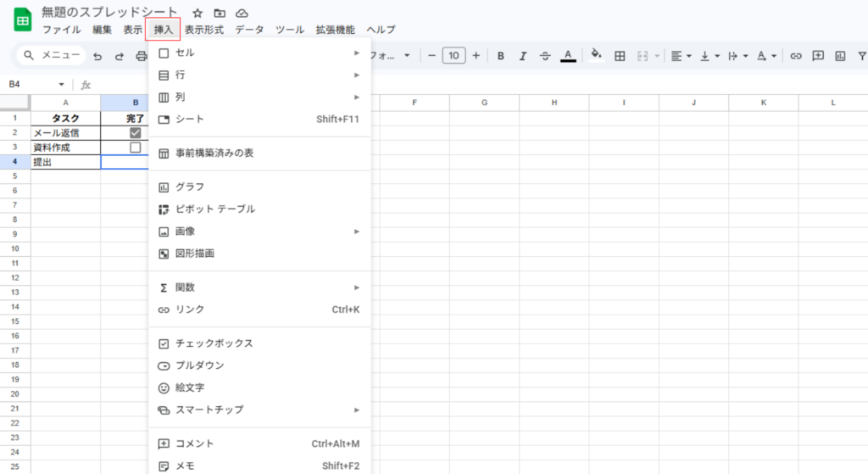868x474 pixels.
Task: Expand the 画像 submenu
Action: (259, 231)
